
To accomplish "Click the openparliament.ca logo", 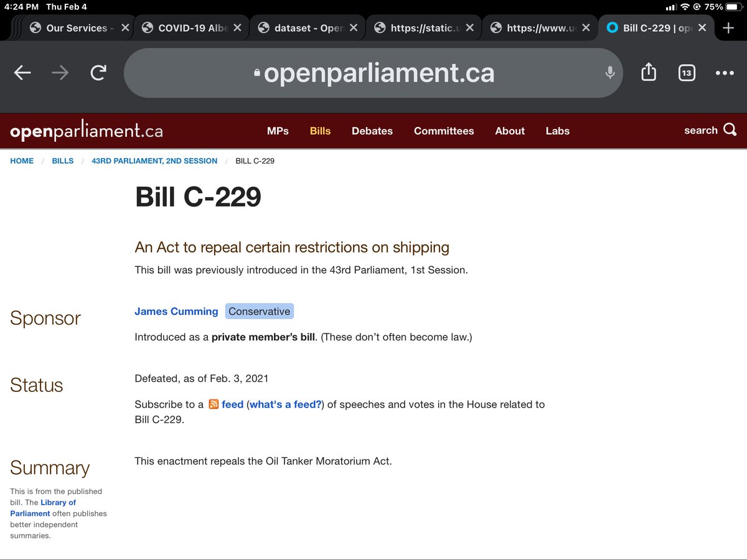I will click(85, 130).
